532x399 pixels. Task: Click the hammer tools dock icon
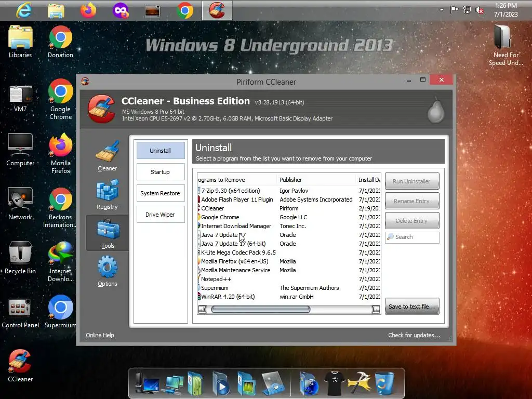coord(360,383)
